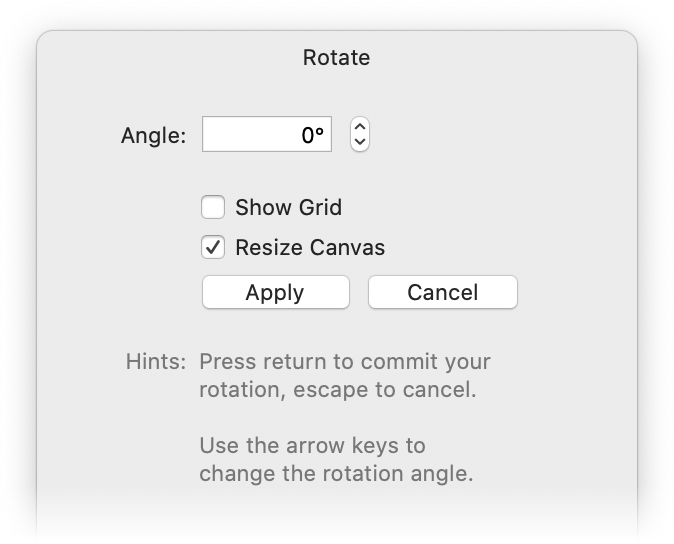The width and height of the screenshot is (674, 544).
Task: Click the empty left part of Angle field
Action: pyautogui.click(x=235, y=135)
